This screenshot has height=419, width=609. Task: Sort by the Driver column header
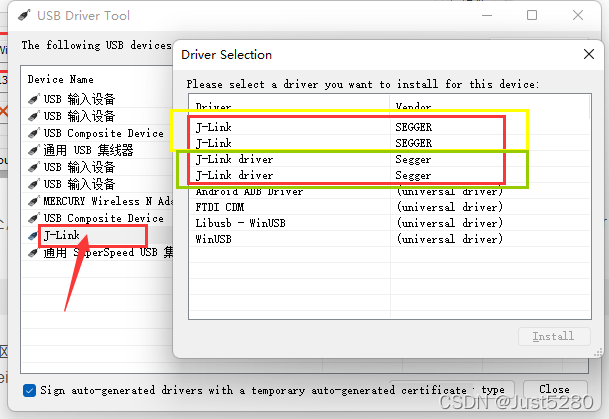(x=289, y=105)
